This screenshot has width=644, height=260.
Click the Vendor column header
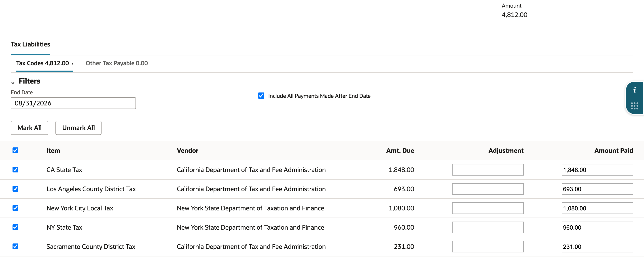[x=188, y=150]
